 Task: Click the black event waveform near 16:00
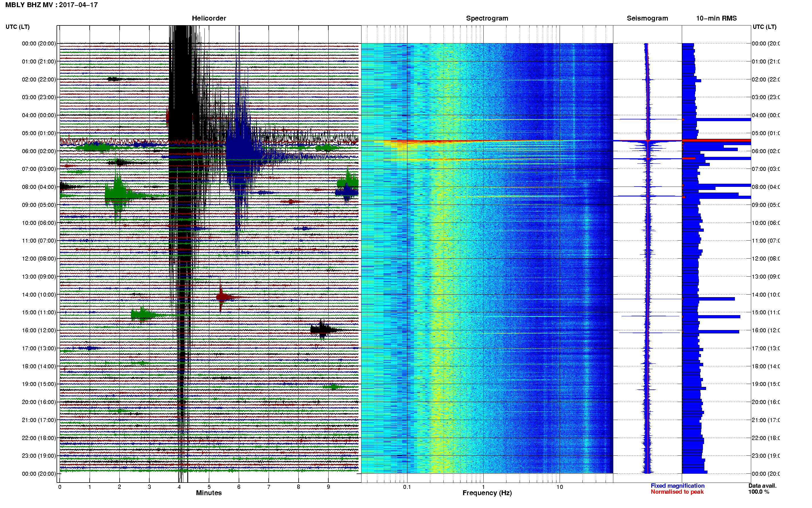(322, 330)
